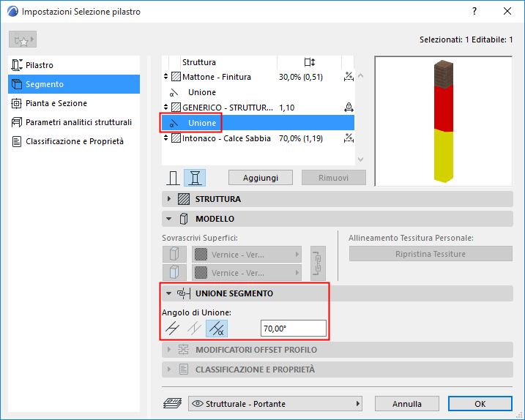
Task: Click the hatch icon of Intonaco - Calce Sabbia
Action: click(176, 138)
